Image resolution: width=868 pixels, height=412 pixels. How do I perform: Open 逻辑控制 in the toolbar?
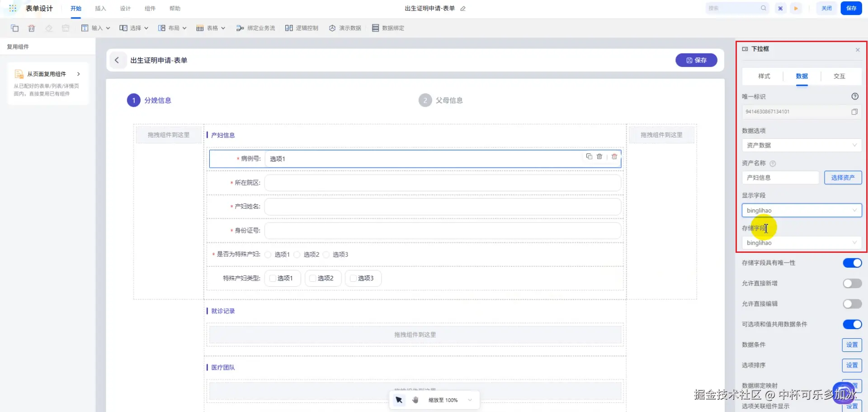302,28
